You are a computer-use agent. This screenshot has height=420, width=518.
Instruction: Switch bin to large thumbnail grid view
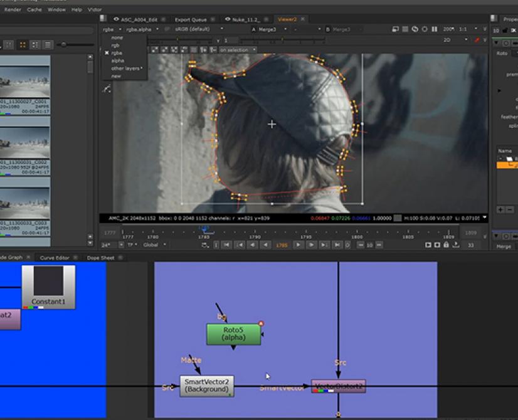point(23,45)
